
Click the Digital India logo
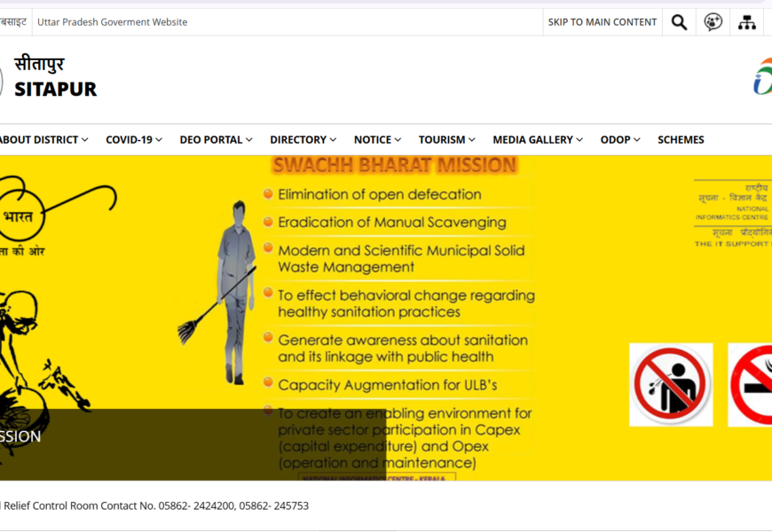coord(762,77)
